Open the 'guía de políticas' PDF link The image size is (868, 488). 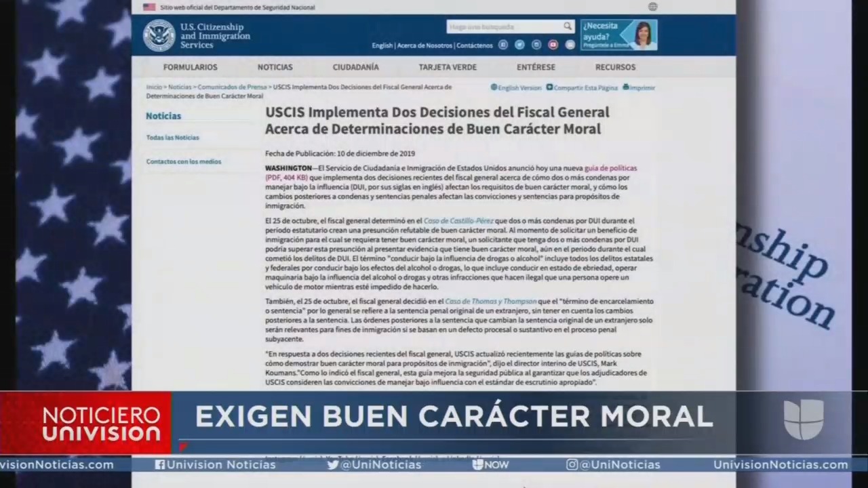click(610, 168)
